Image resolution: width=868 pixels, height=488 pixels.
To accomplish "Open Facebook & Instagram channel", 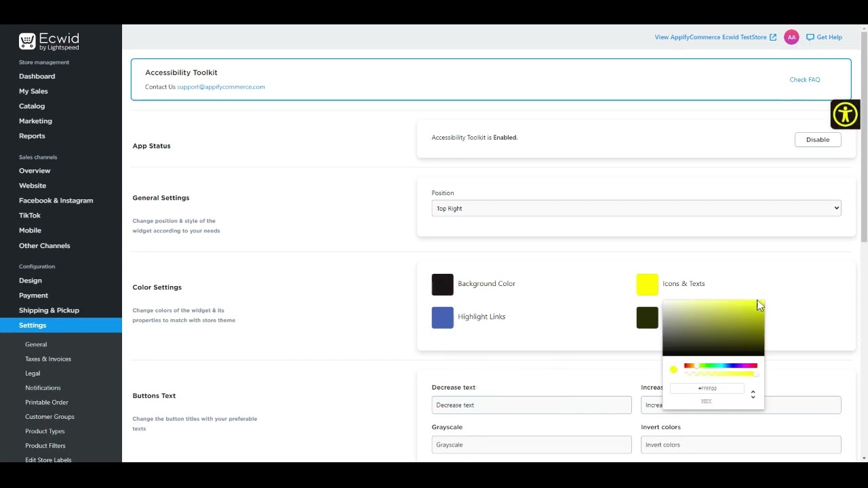I will pyautogui.click(x=56, y=201).
